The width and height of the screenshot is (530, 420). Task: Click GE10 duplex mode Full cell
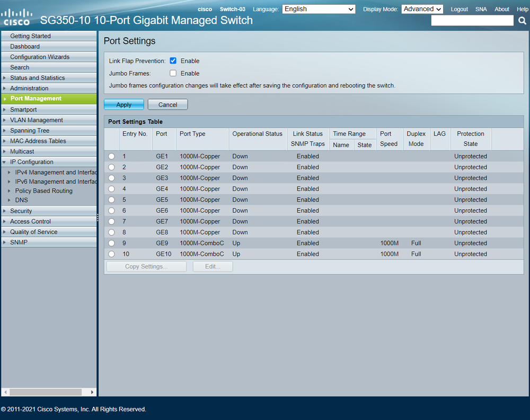coord(416,254)
